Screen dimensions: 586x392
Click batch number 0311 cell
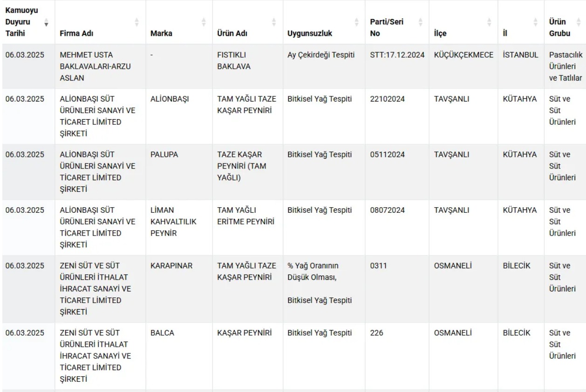click(397, 289)
